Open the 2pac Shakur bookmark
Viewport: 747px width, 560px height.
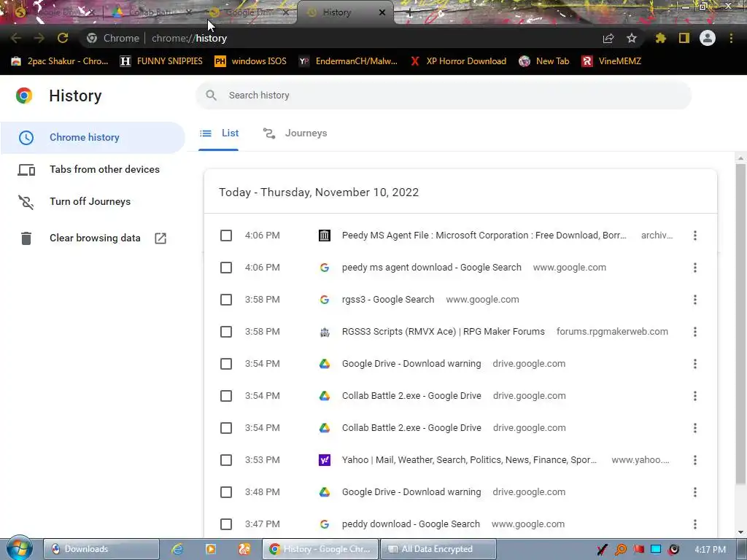(x=60, y=61)
